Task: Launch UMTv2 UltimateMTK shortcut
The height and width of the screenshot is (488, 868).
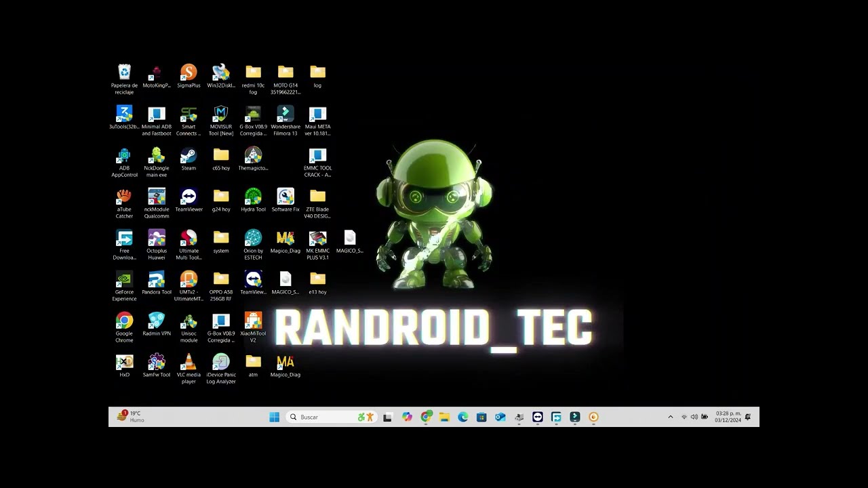Action: [189, 286]
